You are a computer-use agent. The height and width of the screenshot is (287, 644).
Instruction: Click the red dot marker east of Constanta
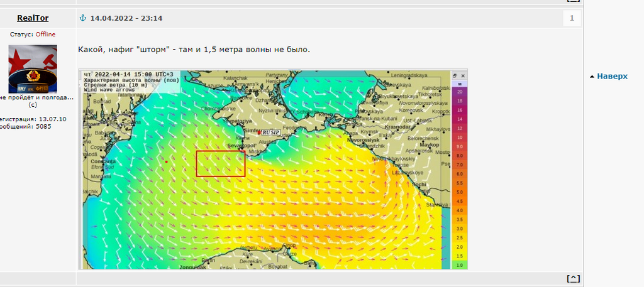[166, 162]
